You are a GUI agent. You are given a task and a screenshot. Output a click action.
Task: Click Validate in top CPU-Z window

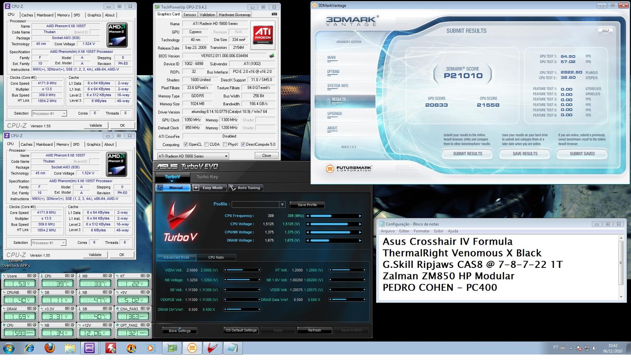click(96, 125)
